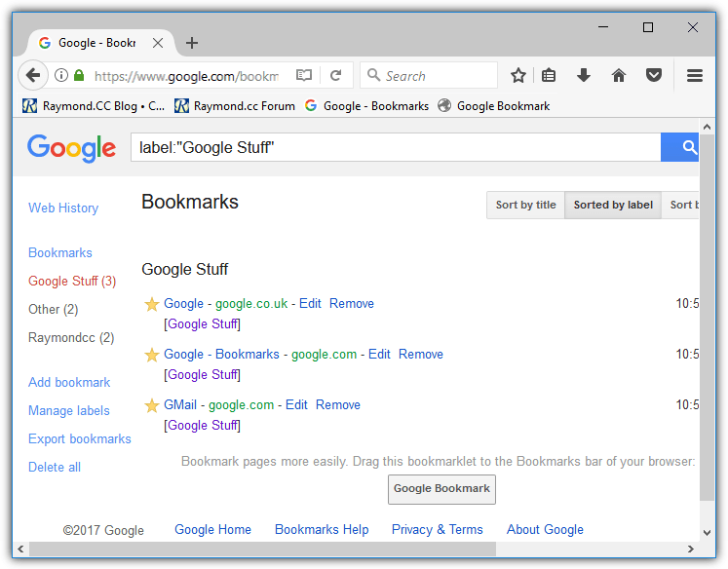Click the Google Bookmark bookmarklet in toolbar

click(x=493, y=106)
